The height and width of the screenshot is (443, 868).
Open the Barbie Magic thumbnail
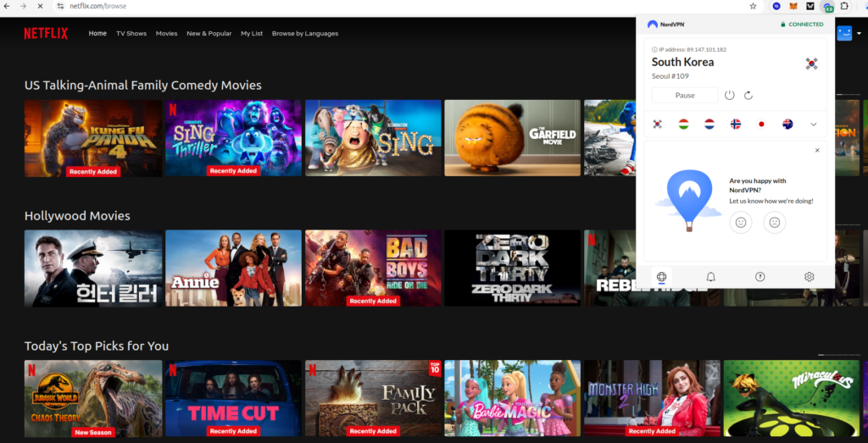(513, 399)
